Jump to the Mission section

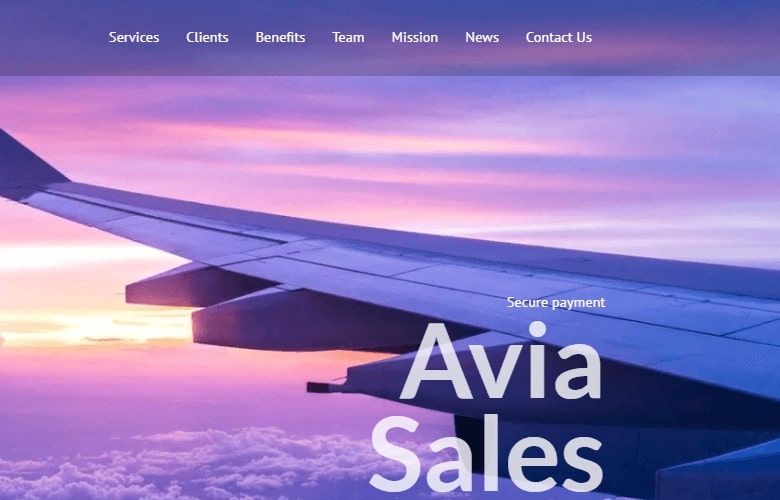[x=414, y=37]
